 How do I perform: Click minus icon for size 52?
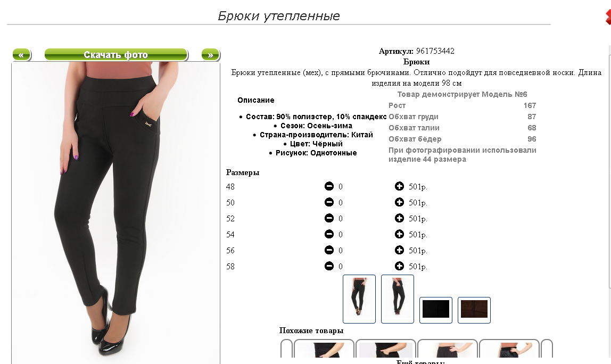pyautogui.click(x=329, y=218)
